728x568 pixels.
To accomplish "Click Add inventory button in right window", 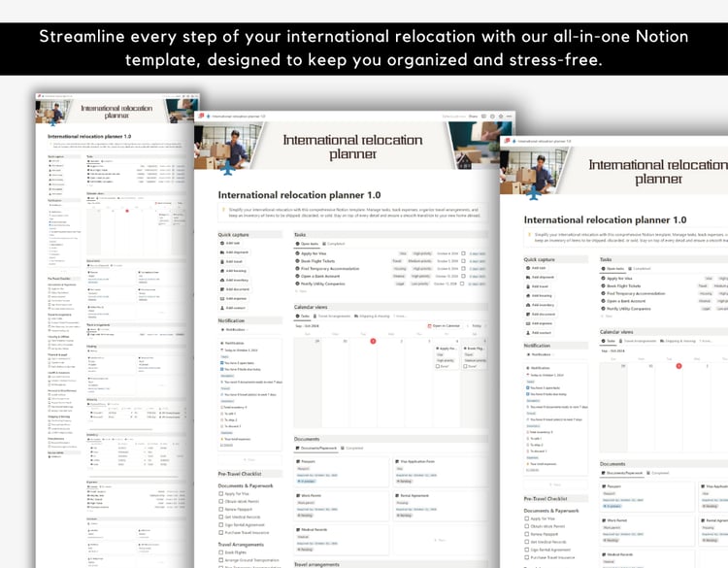I will point(540,305).
